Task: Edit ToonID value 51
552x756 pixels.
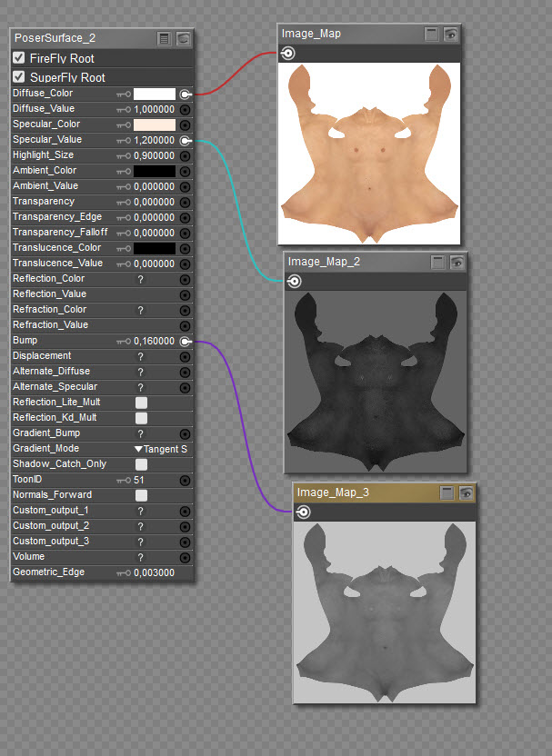Action: (x=139, y=480)
